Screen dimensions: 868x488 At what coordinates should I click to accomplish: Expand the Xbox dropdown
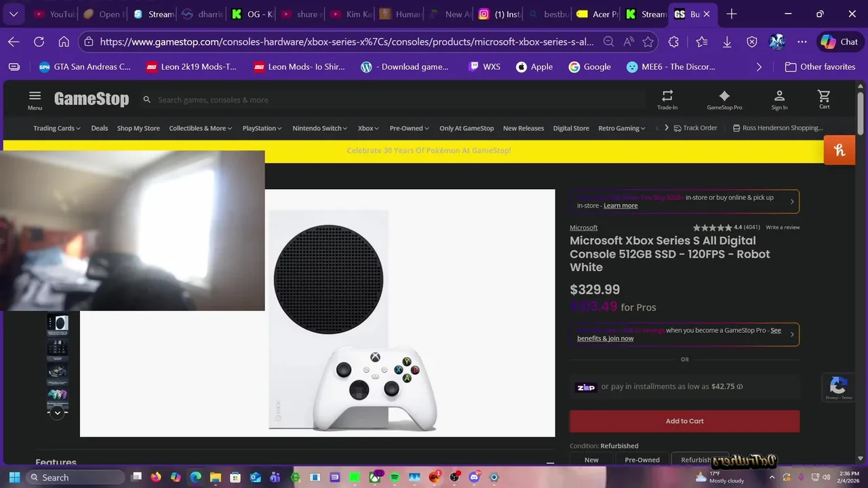(369, 128)
